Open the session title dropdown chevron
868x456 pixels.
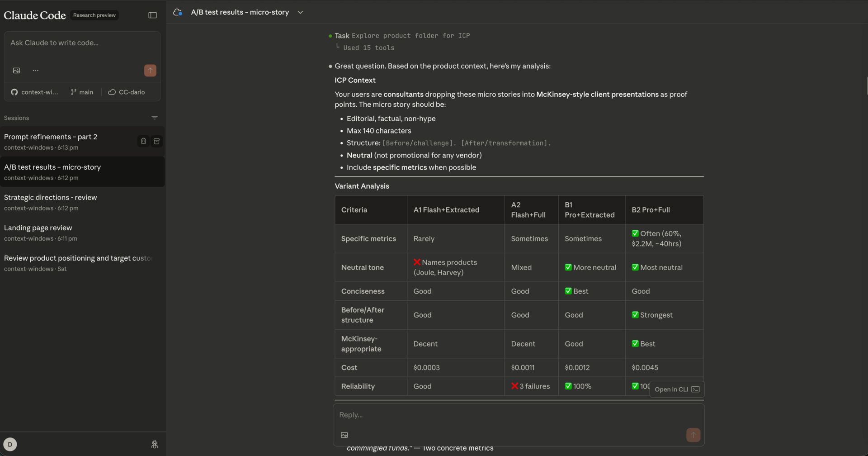(x=300, y=13)
